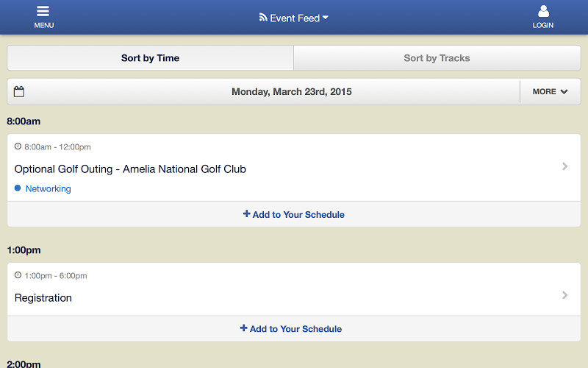Click plus icon in Registration Add to Schedule
Screen dimensions: 588x368
click(x=244, y=328)
